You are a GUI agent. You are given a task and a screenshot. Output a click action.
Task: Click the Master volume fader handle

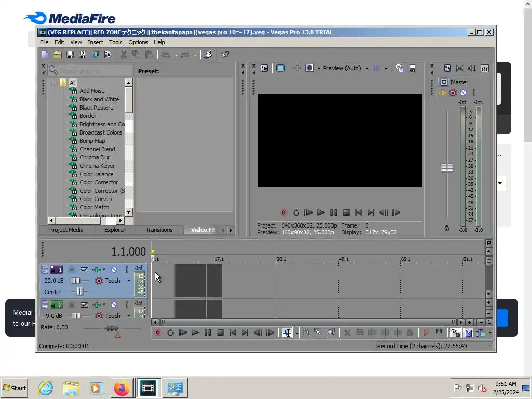447,168
